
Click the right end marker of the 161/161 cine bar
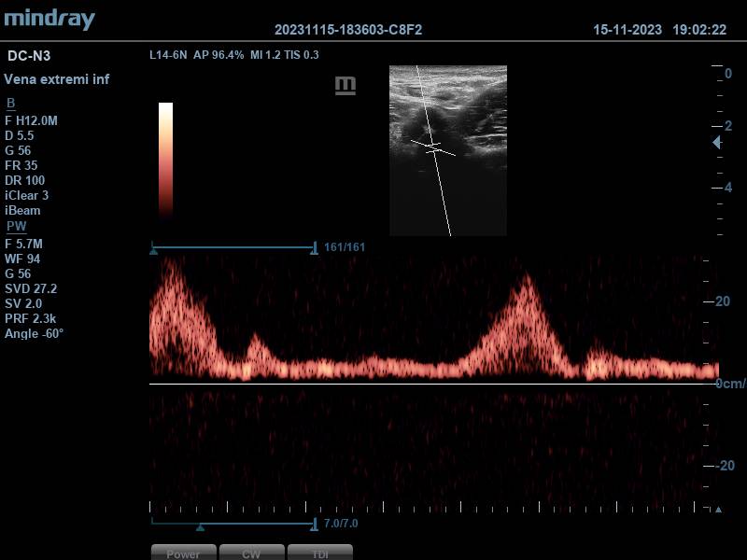click(315, 248)
